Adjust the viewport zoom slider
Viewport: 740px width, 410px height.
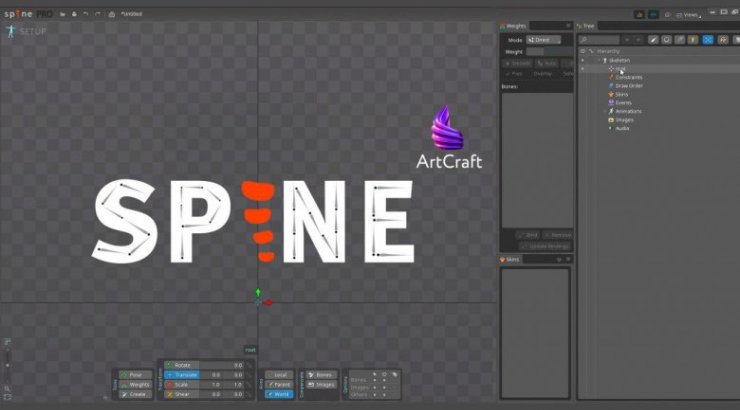8,365
